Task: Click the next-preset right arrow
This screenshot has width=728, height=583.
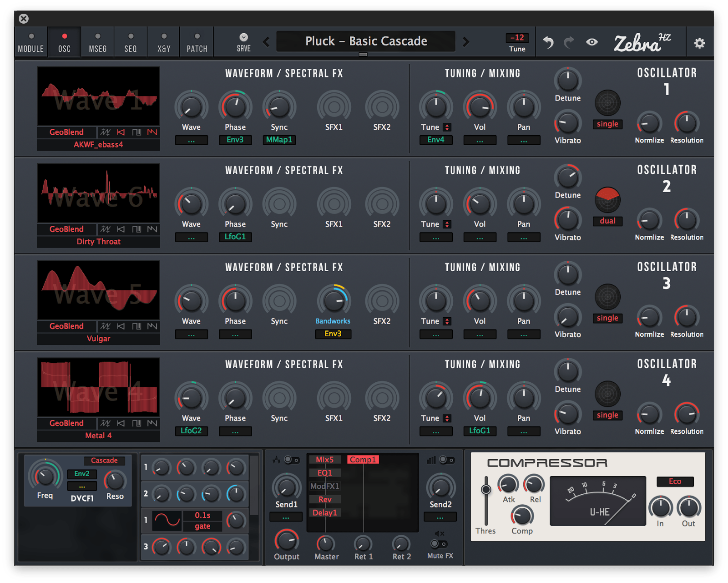Action: point(466,41)
